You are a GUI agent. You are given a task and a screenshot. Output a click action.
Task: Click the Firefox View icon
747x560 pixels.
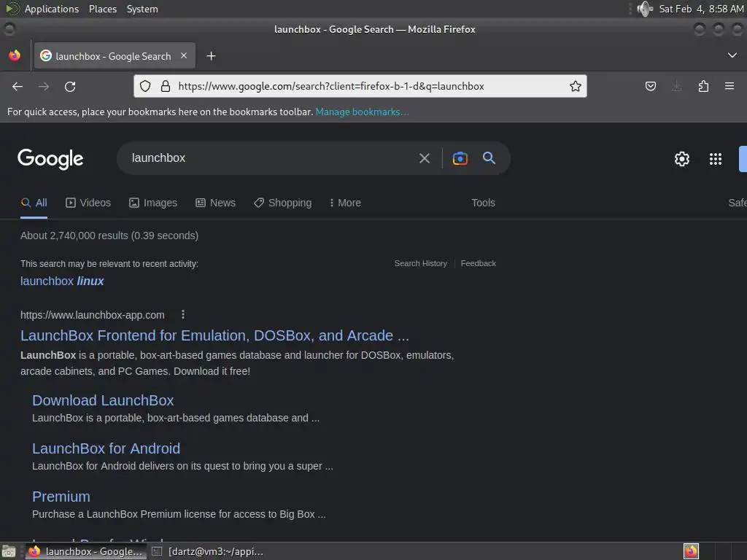pyautogui.click(x=15, y=55)
